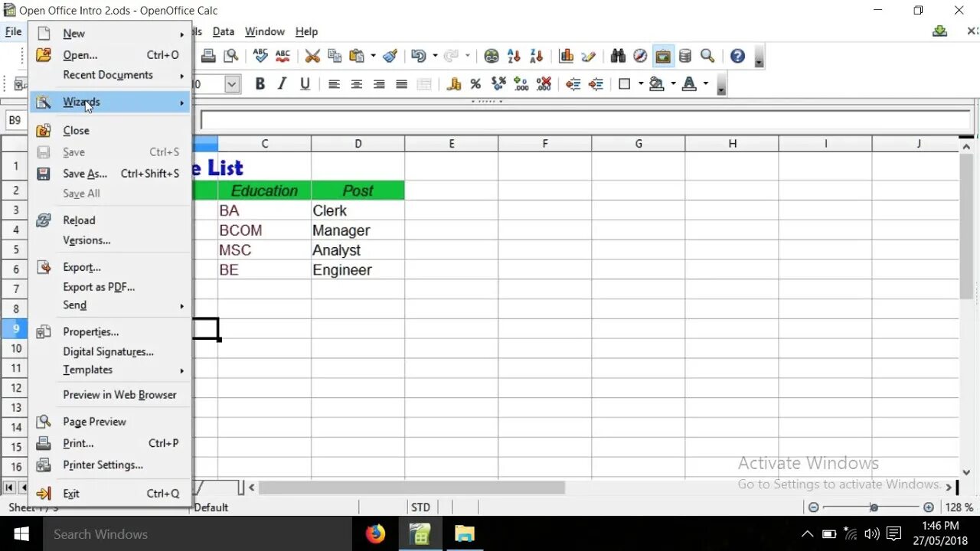The height and width of the screenshot is (551, 980).
Task: Align cell text left
Action: coord(334,84)
